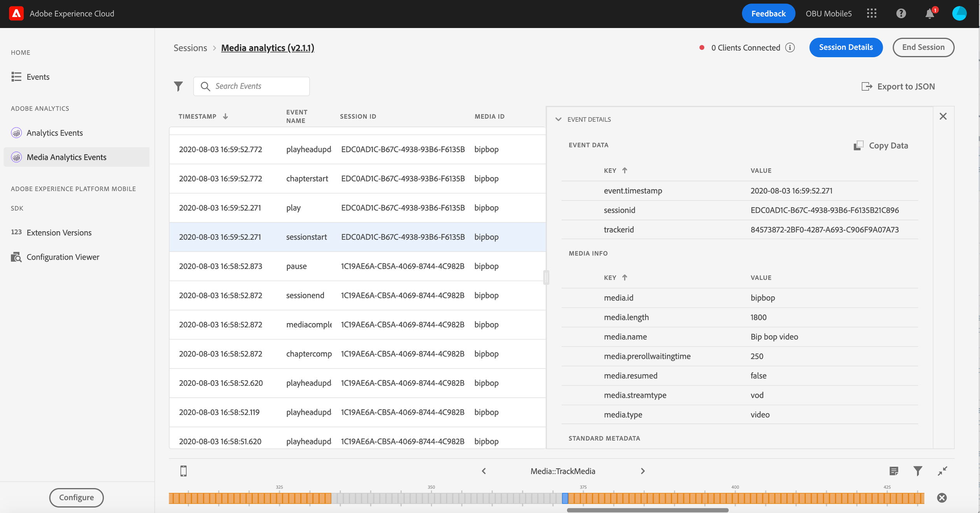Go to next timeline event type arrow
Screen dimensions: 980x513
tap(643, 471)
